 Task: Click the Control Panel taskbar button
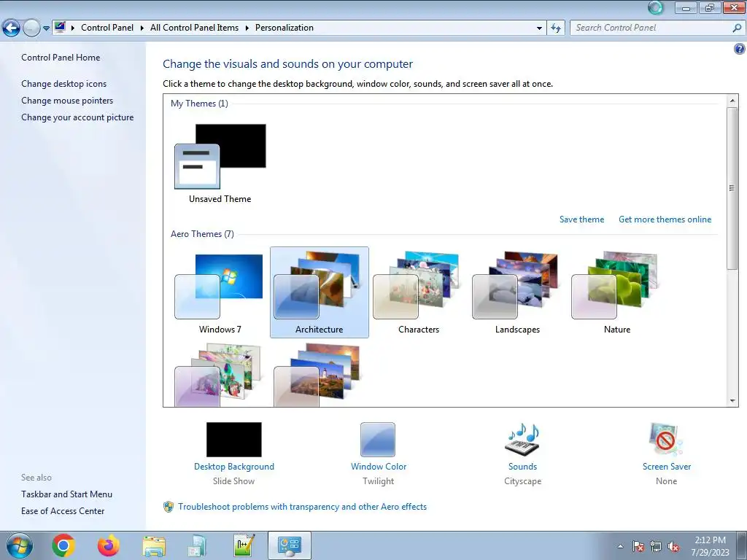(x=289, y=545)
